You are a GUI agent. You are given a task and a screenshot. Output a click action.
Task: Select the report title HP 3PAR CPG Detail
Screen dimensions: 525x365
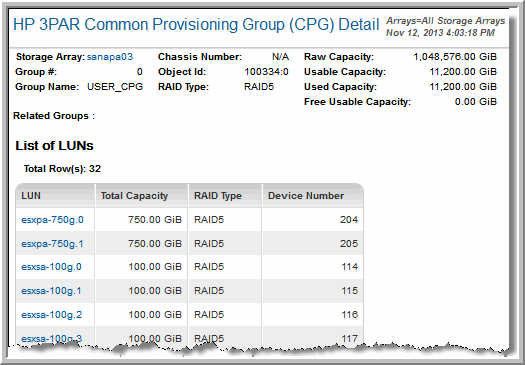pyautogui.click(x=196, y=25)
